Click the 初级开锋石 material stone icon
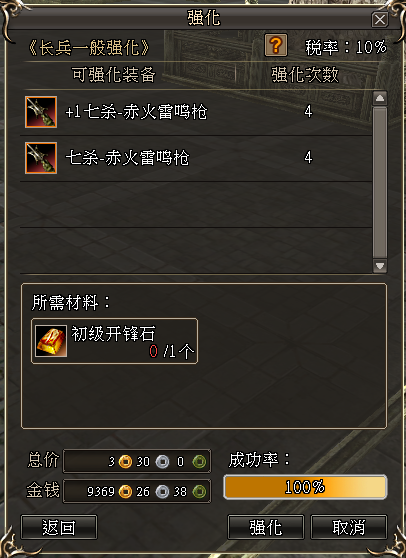Screen dimensions: 406x558 (x=51, y=341)
